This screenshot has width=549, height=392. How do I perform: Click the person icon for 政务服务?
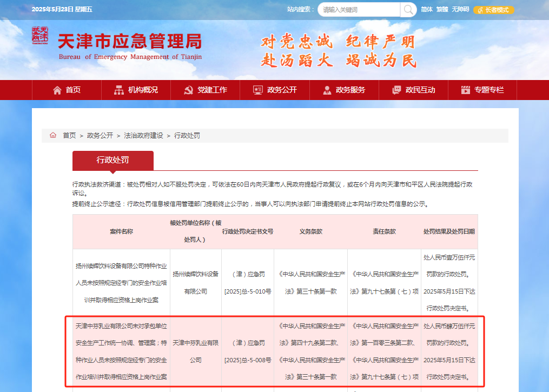click(327, 90)
